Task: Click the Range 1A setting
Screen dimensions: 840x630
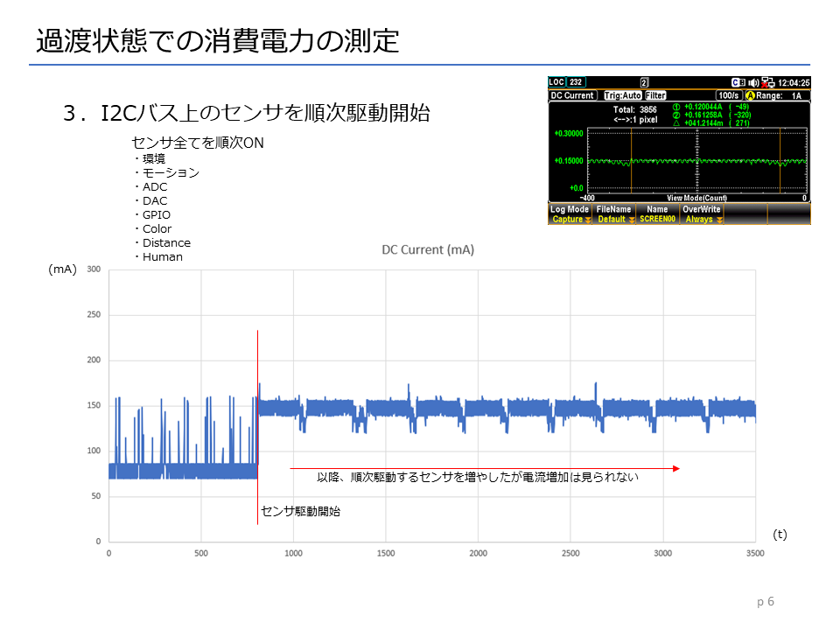Action: (x=783, y=95)
